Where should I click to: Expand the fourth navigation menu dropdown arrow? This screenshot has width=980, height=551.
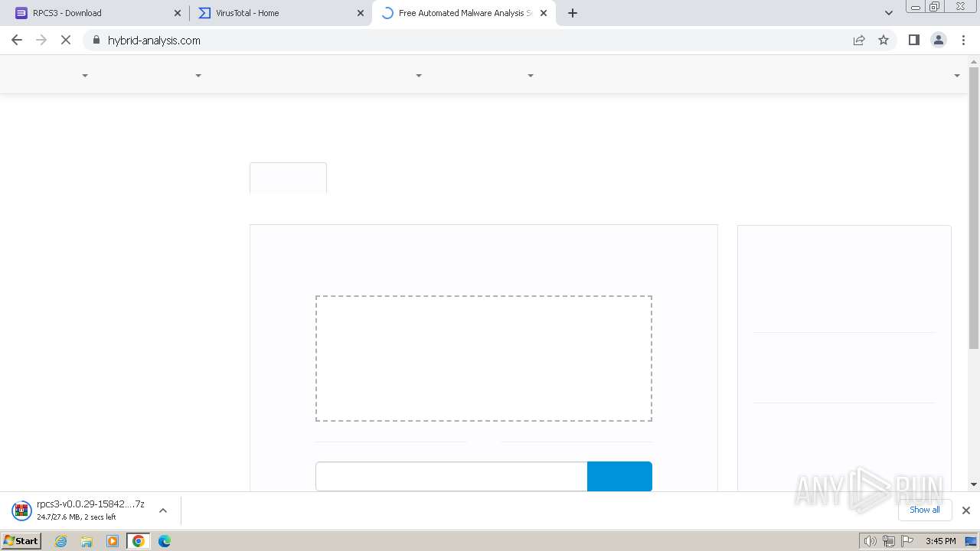(x=531, y=76)
